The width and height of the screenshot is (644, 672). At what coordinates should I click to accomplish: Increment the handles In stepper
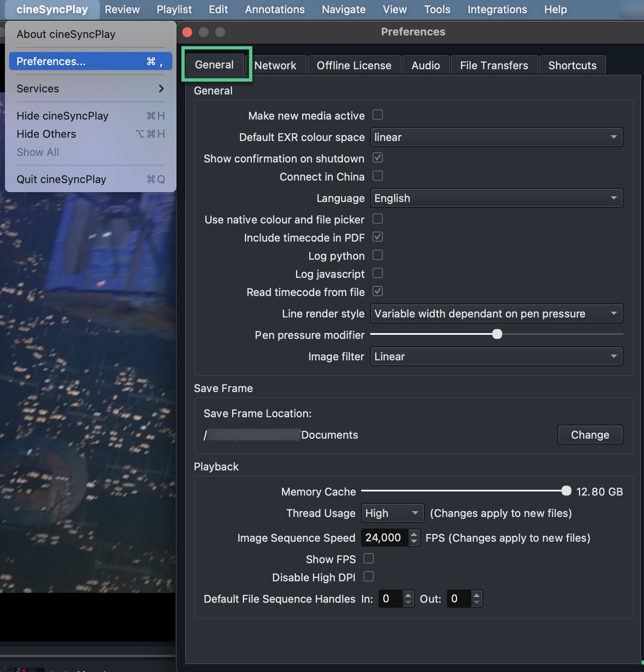click(408, 594)
